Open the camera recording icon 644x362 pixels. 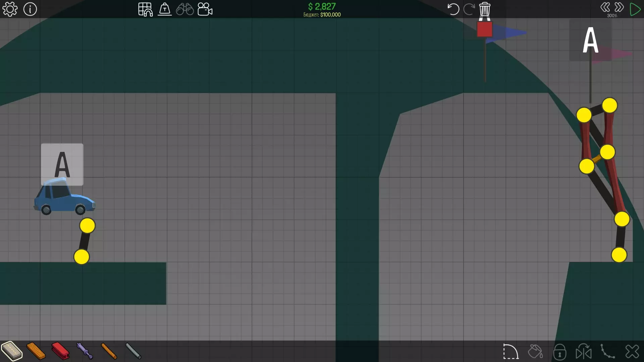click(x=205, y=9)
